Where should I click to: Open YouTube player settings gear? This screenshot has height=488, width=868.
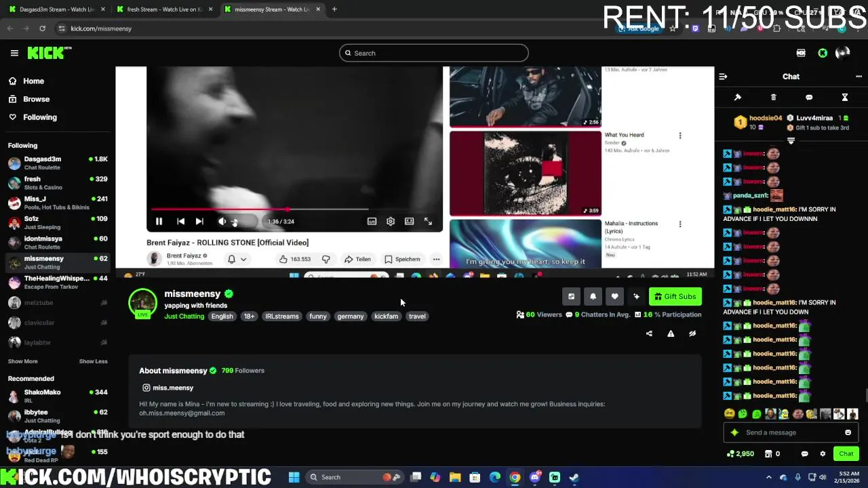tap(391, 222)
